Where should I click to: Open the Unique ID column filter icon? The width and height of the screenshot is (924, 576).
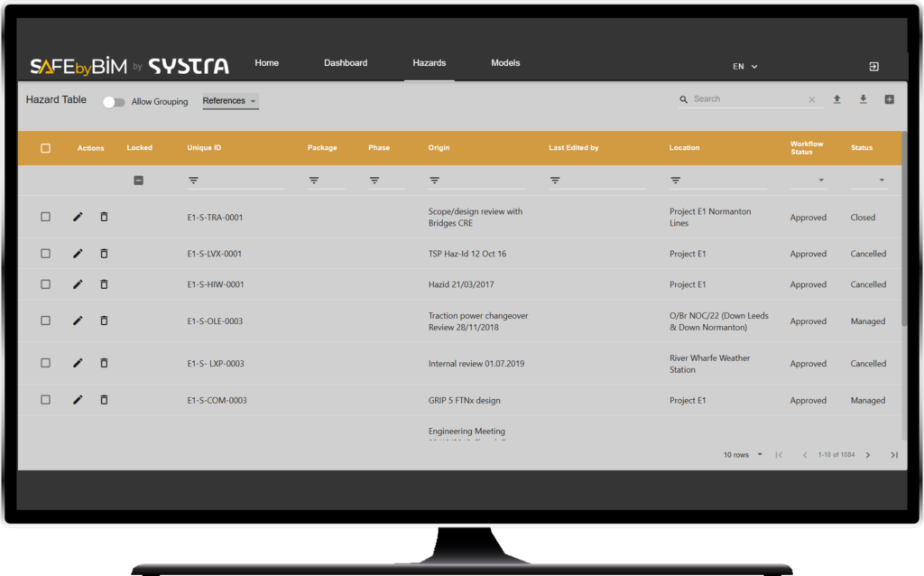coord(193,181)
